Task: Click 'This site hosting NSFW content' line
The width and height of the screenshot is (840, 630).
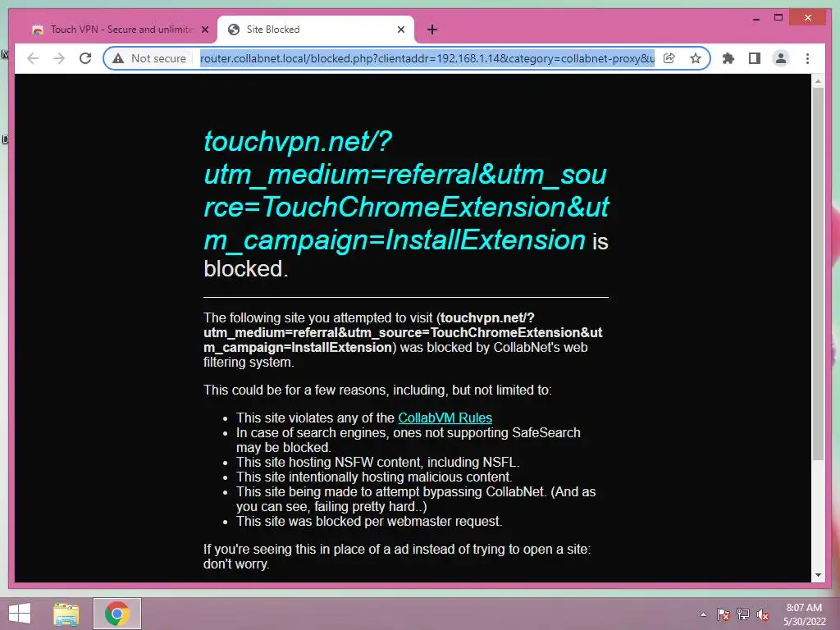Action: coord(377,463)
